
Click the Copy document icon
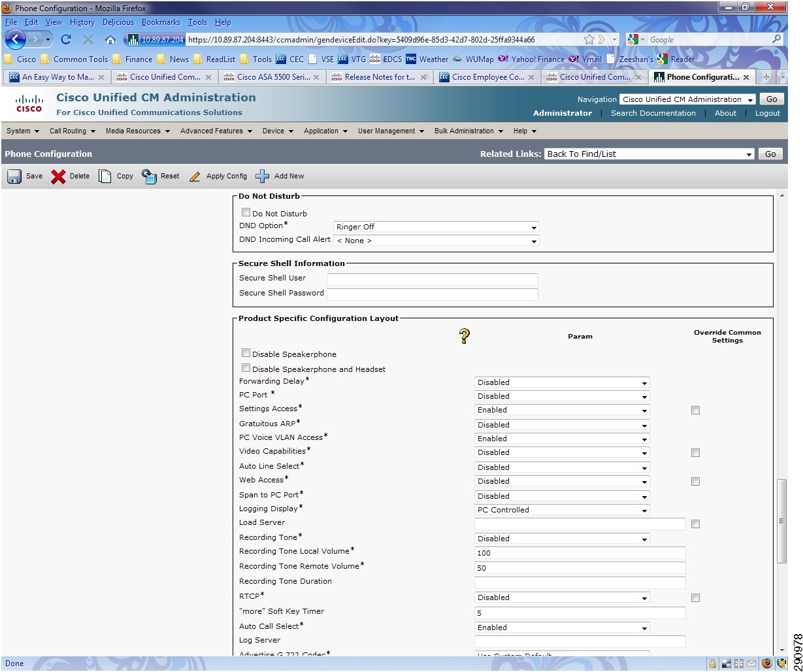point(105,176)
